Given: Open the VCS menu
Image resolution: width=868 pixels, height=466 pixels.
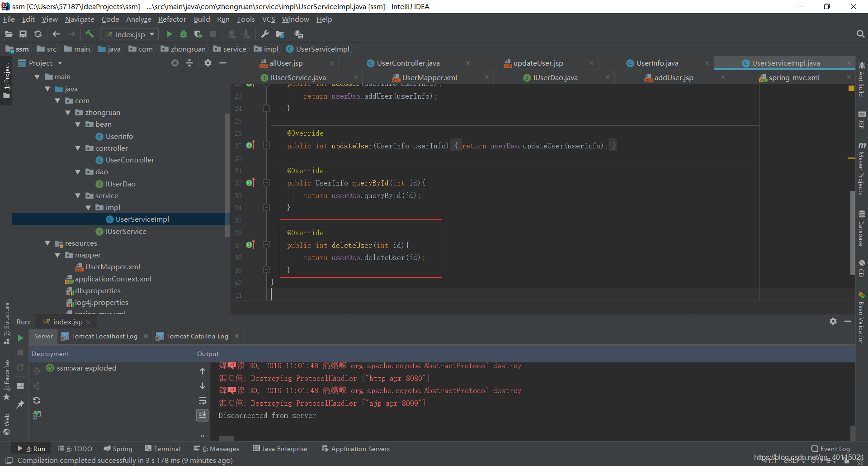Looking at the screenshot, I should [269, 19].
